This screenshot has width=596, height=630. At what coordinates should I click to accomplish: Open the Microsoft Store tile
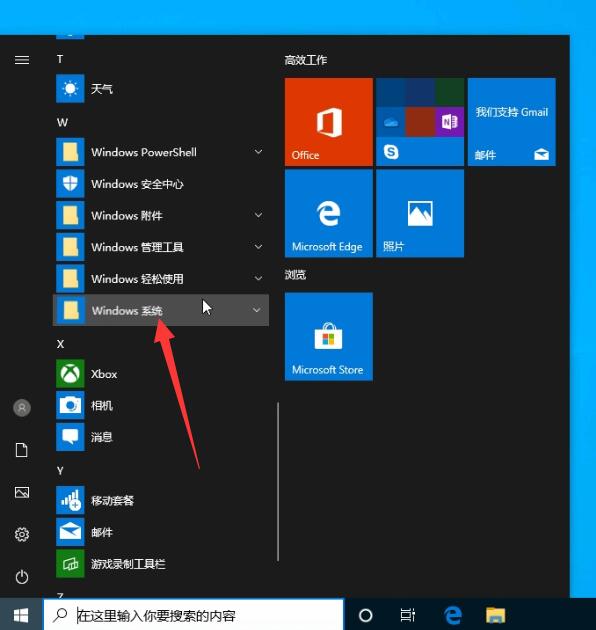[x=329, y=336]
